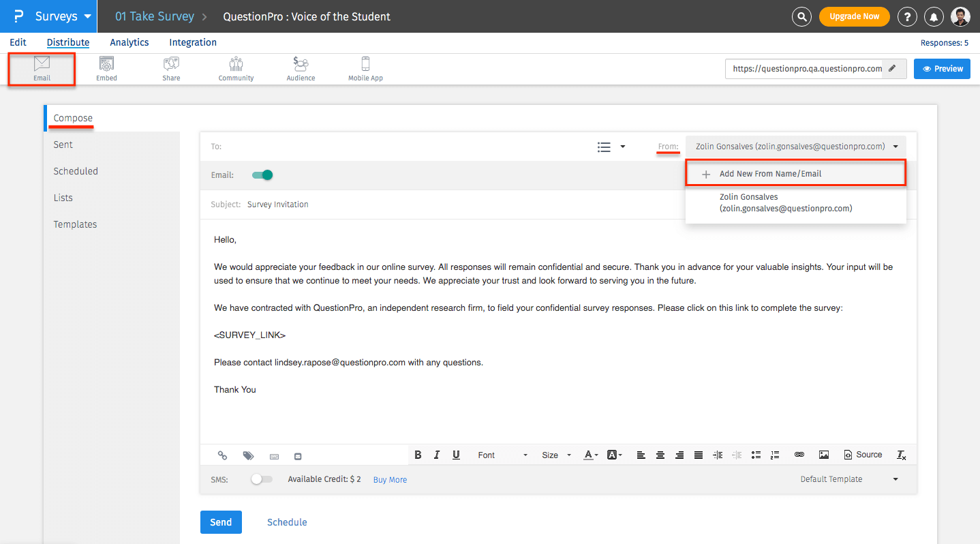Increase the text indent

pyautogui.click(x=718, y=455)
